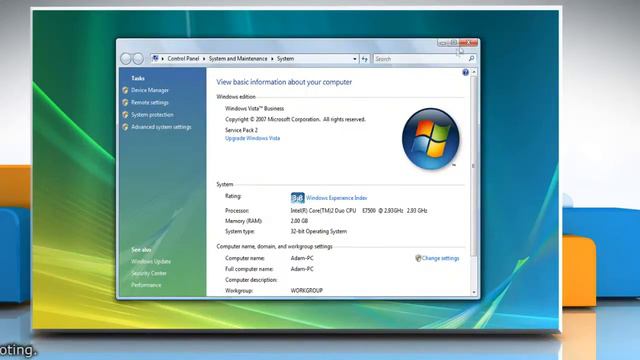Open System protection task link

tap(152, 115)
